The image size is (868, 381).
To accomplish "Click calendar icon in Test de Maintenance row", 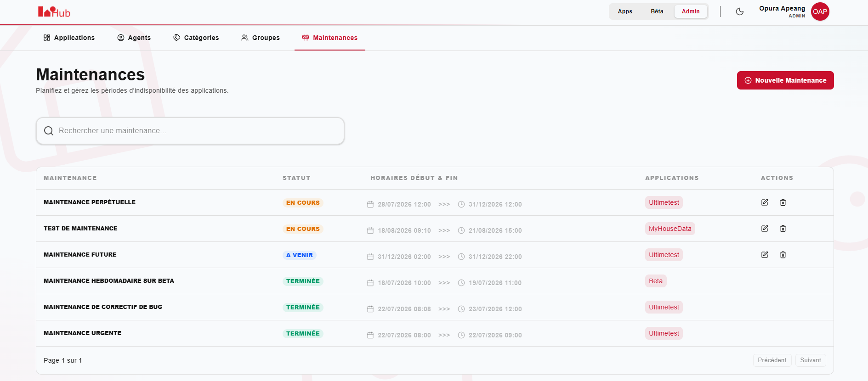I will tap(370, 230).
